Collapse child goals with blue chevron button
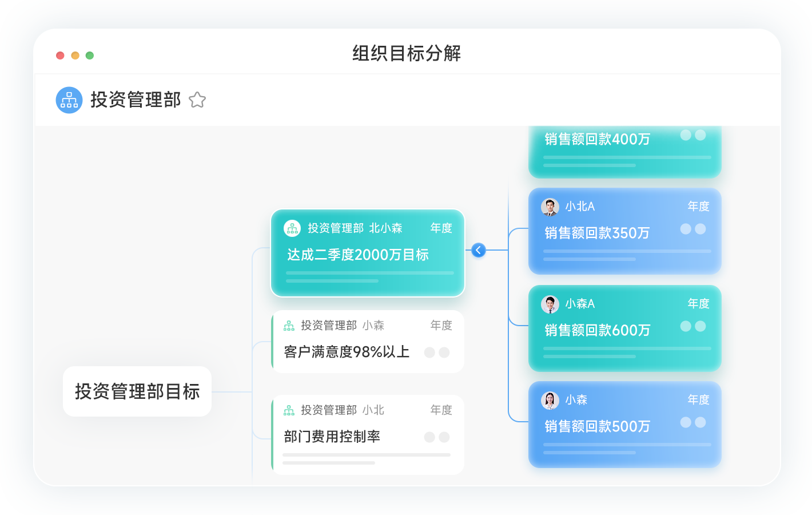 click(479, 250)
